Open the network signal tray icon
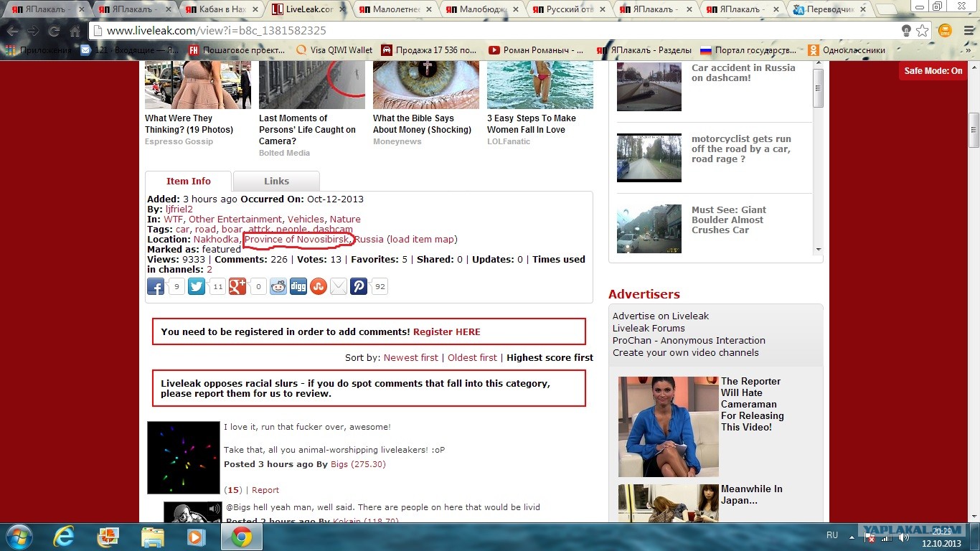 pyautogui.click(x=886, y=537)
